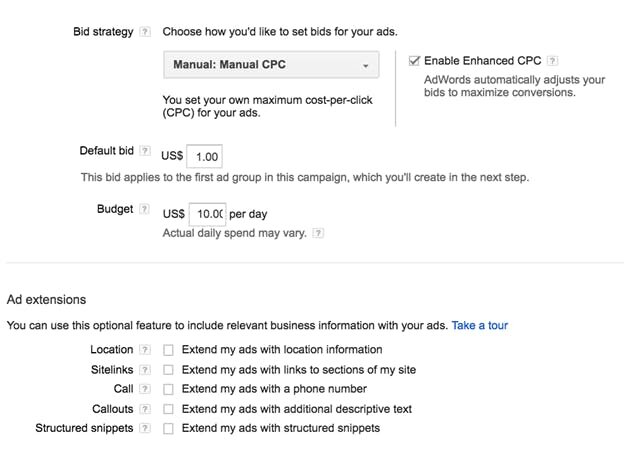Click the Enhanced CPC help icon
Viewport: 624px width, 461px height.
tap(553, 61)
